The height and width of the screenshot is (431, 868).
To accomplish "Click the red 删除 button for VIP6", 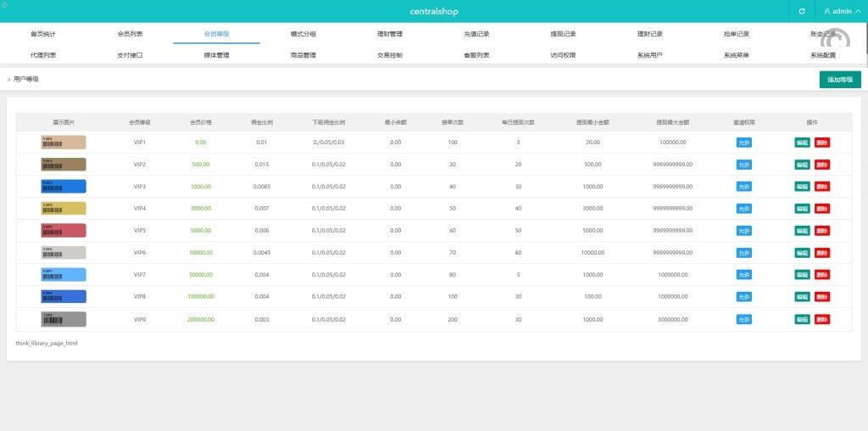I will tap(821, 253).
